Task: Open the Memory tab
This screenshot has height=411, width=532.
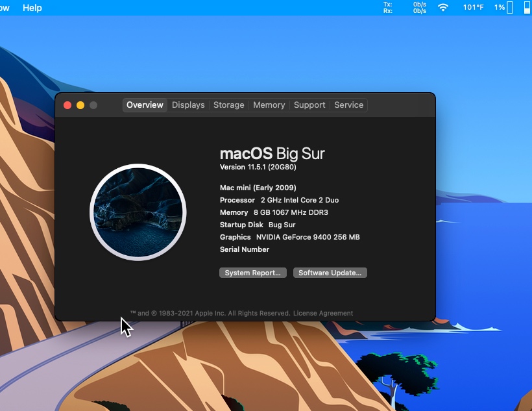Action: [269, 105]
